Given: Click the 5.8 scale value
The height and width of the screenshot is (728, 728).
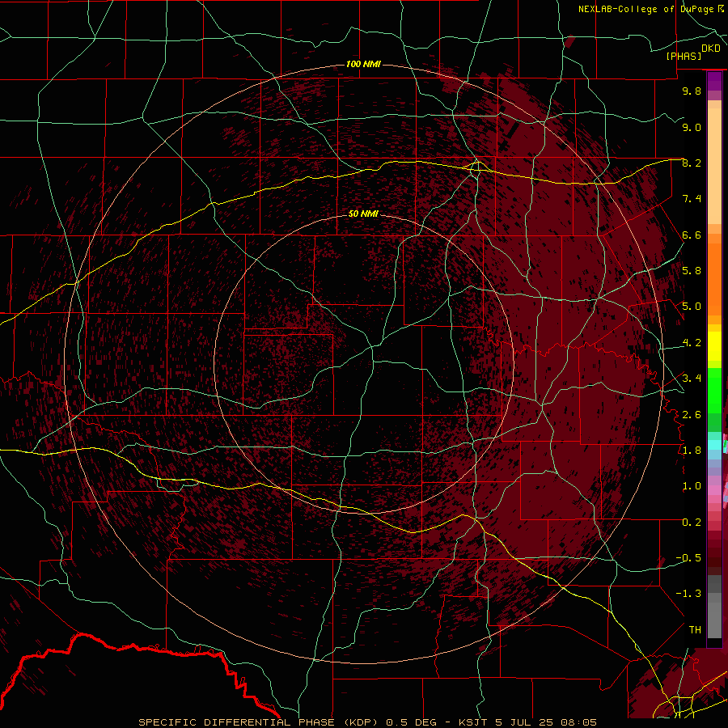Looking at the screenshot, I should pos(692,271).
